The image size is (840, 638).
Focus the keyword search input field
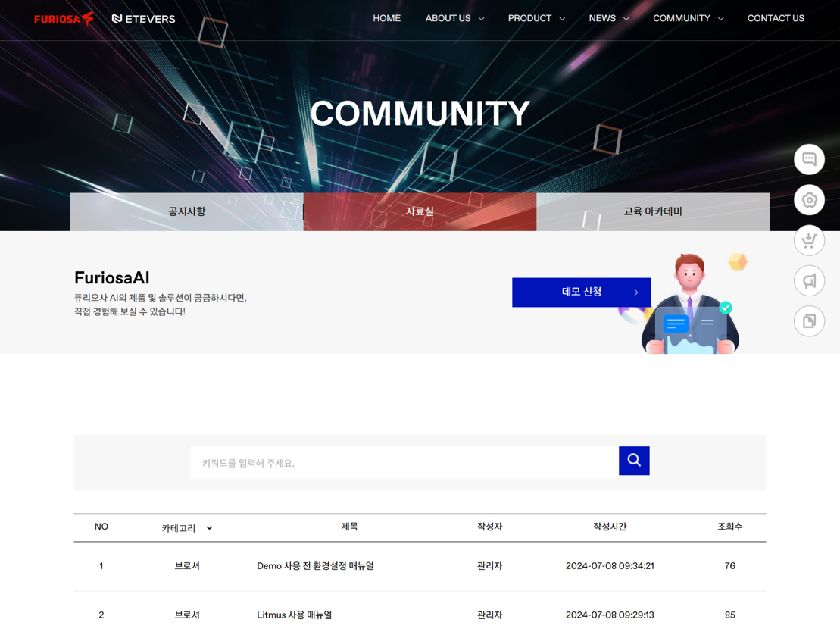(404, 462)
